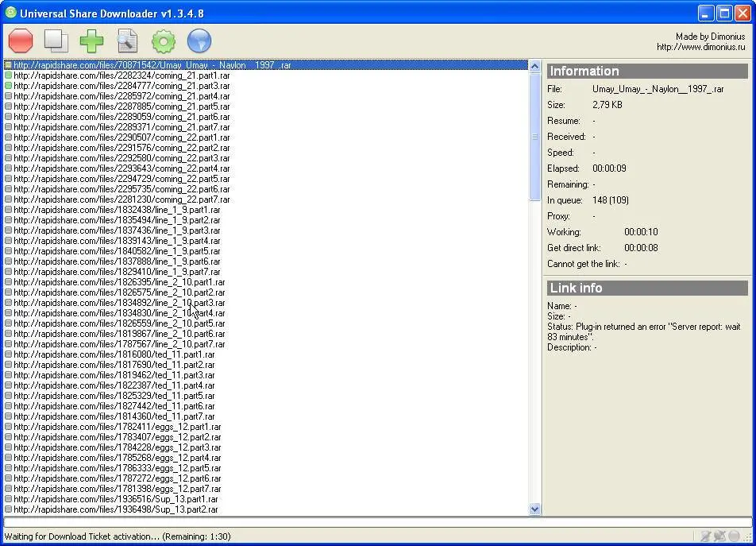Click status icon of Umay_Umay Naylon row
The width and height of the screenshot is (756, 546).
[x=8, y=65]
